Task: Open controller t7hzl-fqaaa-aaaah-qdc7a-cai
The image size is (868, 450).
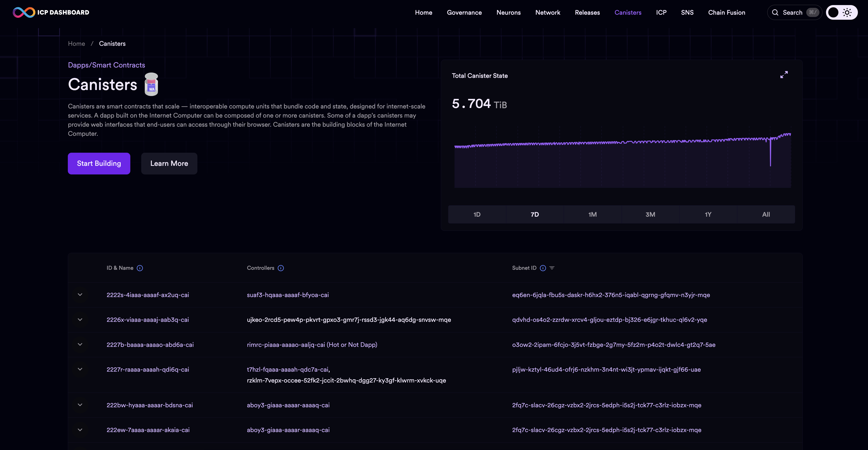Action: pyautogui.click(x=287, y=370)
